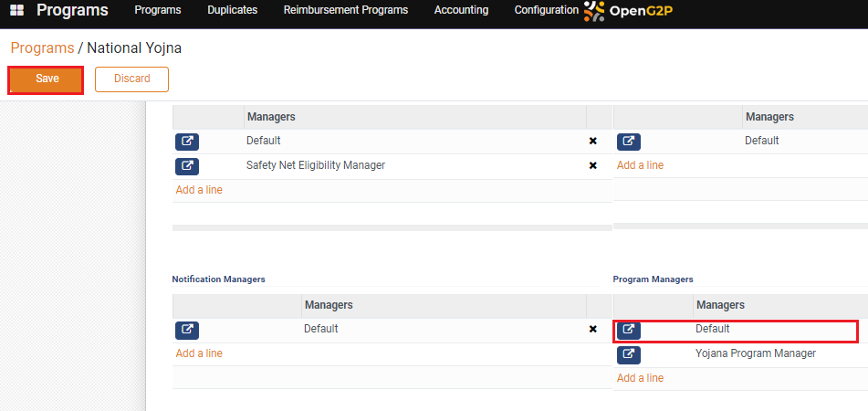Open Program Managers Default external link icon

[628, 330]
